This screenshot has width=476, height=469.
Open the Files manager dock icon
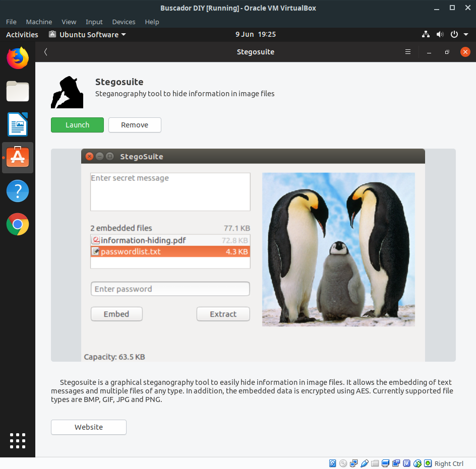[18, 91]
